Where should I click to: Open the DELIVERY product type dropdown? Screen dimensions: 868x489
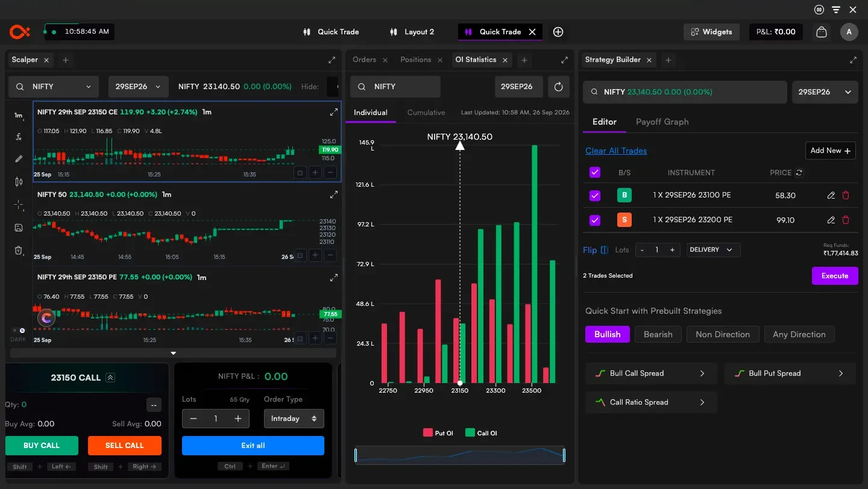[x=713, y=250]
